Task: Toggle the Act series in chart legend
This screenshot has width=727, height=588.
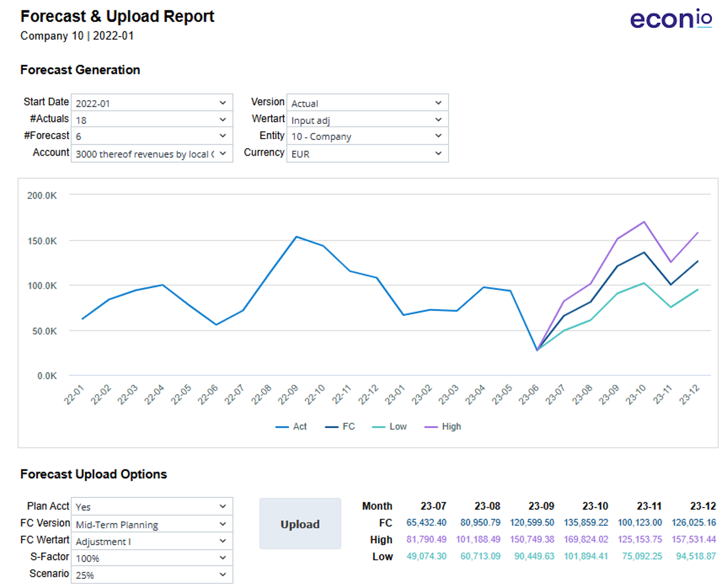Action: 292,427
